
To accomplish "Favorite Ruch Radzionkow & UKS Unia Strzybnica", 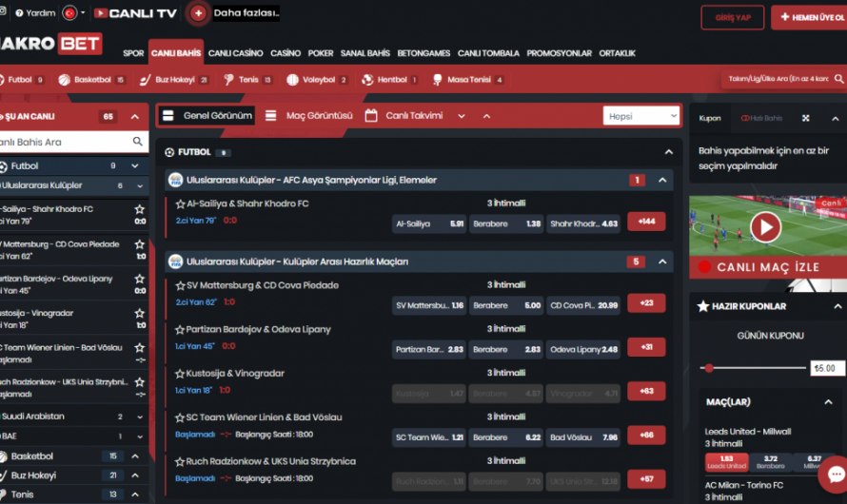I will tap(180, 462).
